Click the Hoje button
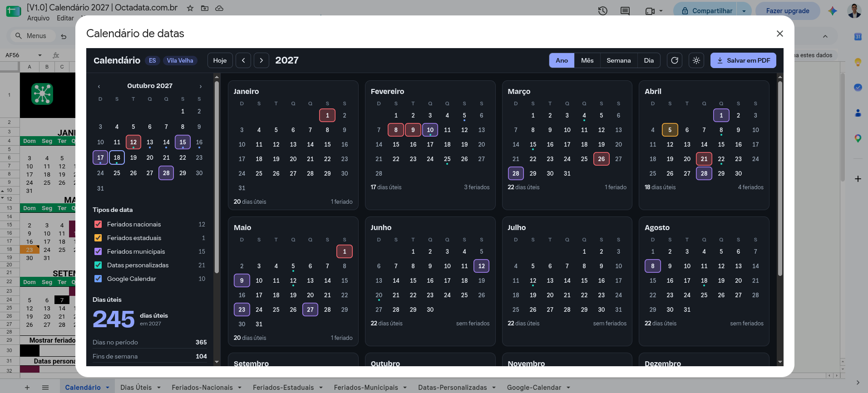The image size is (868, 393). coord(220,60)
